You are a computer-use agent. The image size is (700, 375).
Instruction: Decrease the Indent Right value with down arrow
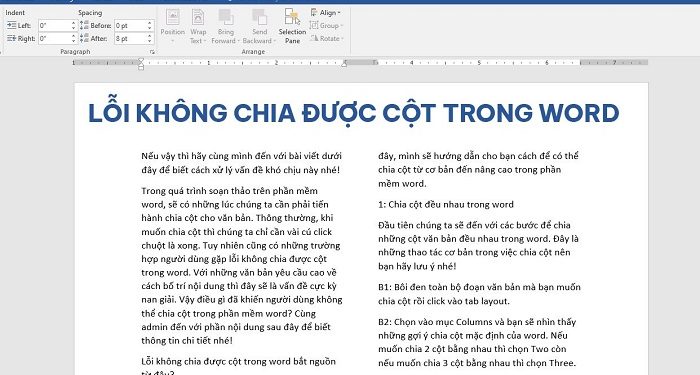coord(74,42)
